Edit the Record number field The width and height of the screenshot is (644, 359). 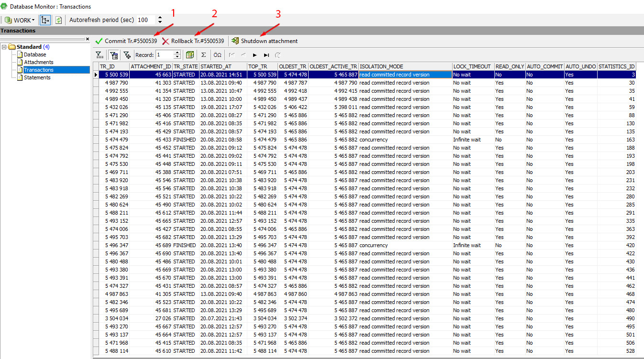(x=165, y=55)
